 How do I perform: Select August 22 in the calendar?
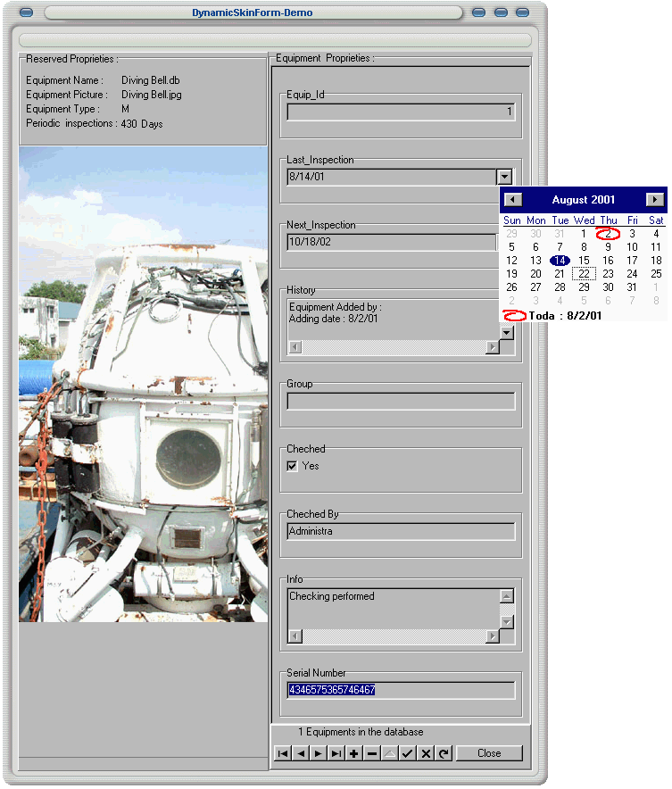coord(584,274)
